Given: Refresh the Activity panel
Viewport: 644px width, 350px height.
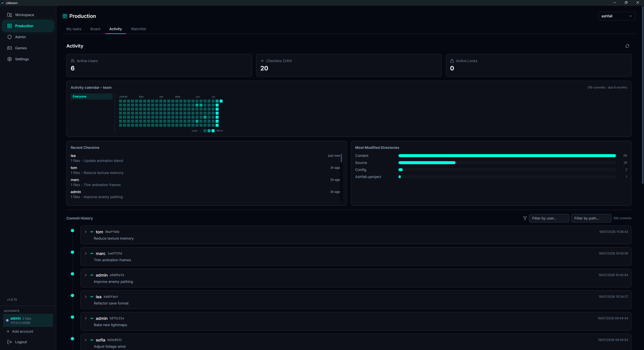Looking at the screenshot, I should coord(627,46).
